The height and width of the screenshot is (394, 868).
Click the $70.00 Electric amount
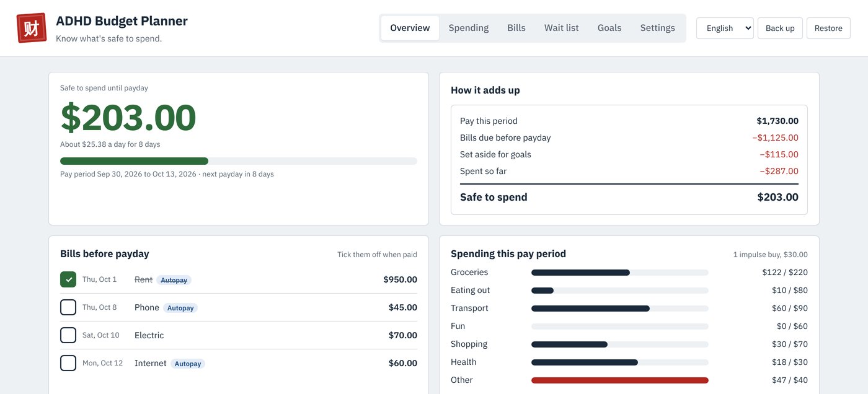tap(403, 335)
